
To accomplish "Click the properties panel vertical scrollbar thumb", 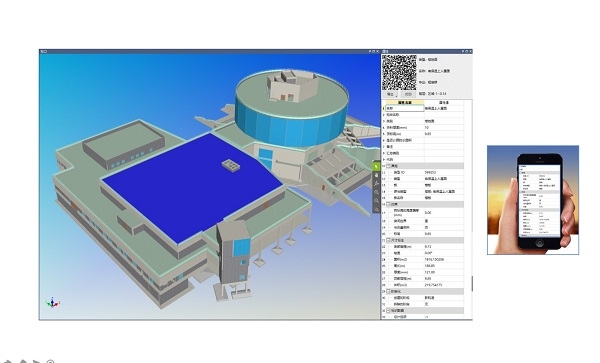I will point(472,283).
